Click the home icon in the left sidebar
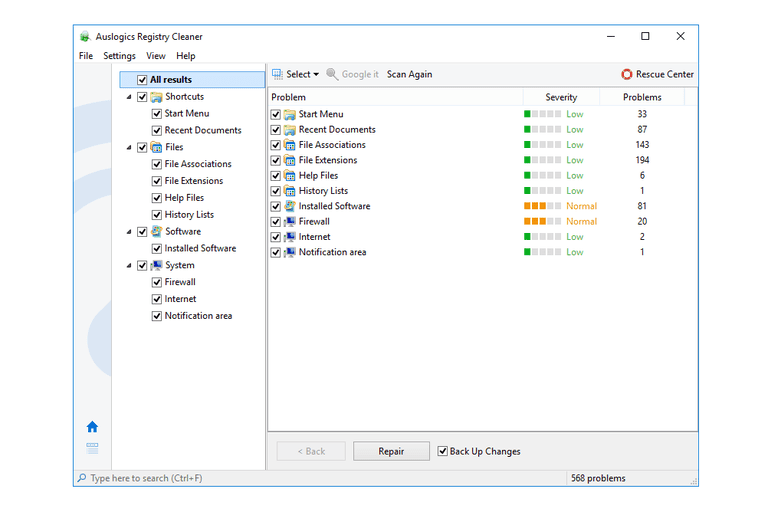This screenshot has height=512, width=768. (92, 427)
